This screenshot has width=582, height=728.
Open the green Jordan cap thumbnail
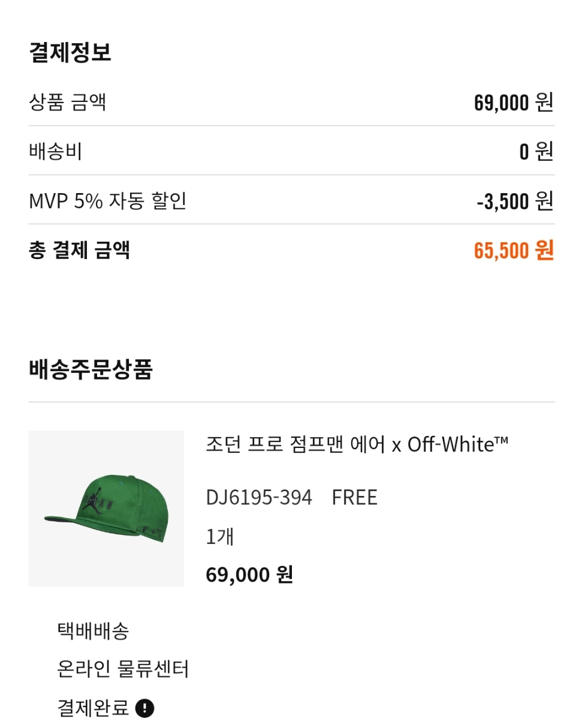[106, 508]
